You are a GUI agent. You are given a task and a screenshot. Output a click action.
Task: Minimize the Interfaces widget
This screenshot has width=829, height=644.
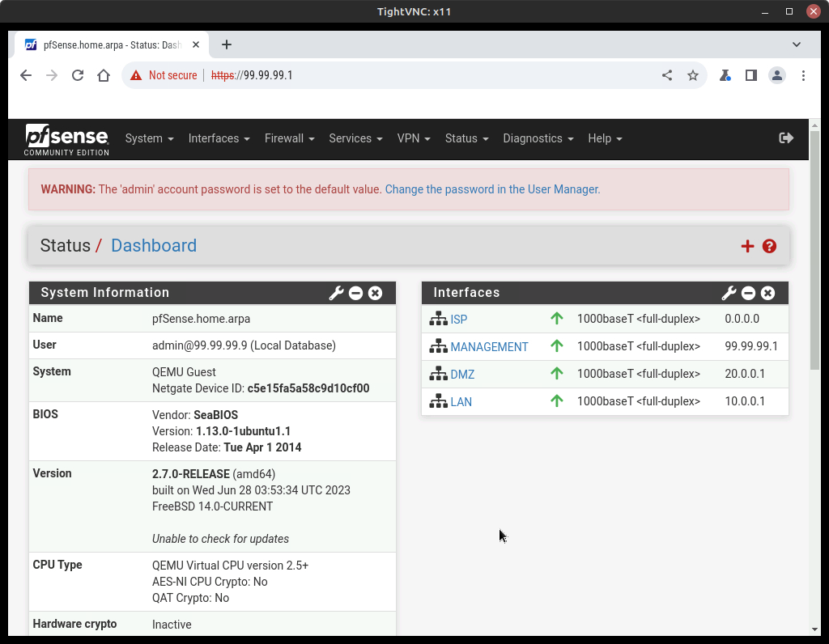click(x=749, y=293)
